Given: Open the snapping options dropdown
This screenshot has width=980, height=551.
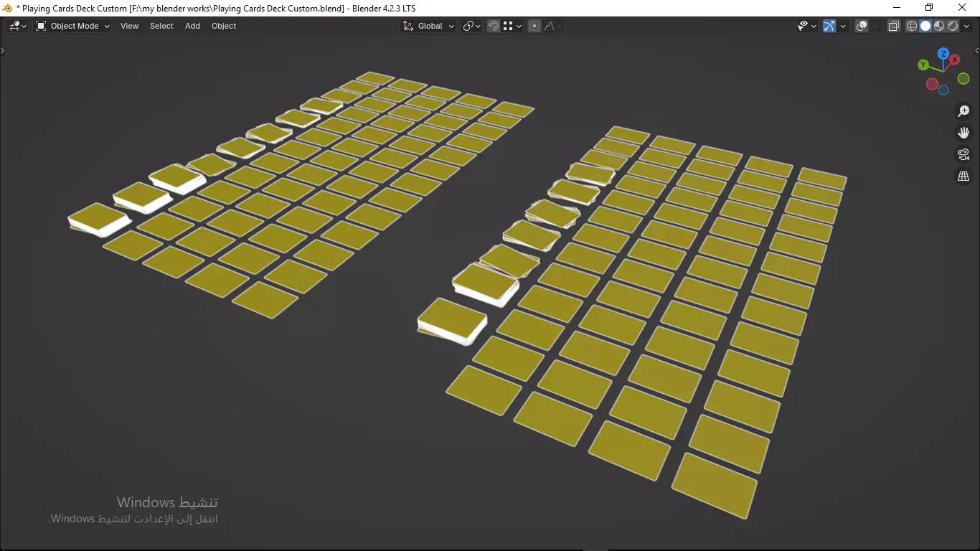Looking at the screenshot, I should (512, 26).
